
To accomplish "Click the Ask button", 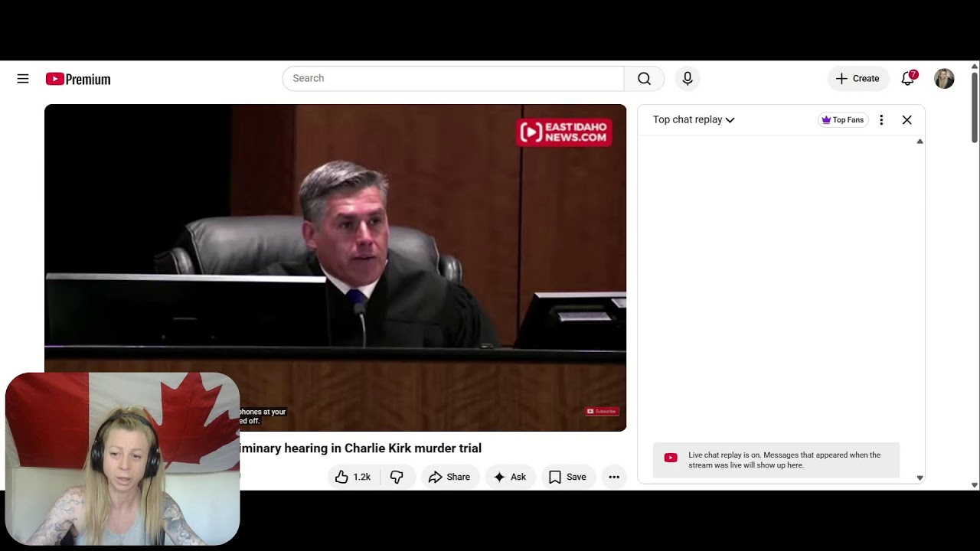I will coord(510,477).
